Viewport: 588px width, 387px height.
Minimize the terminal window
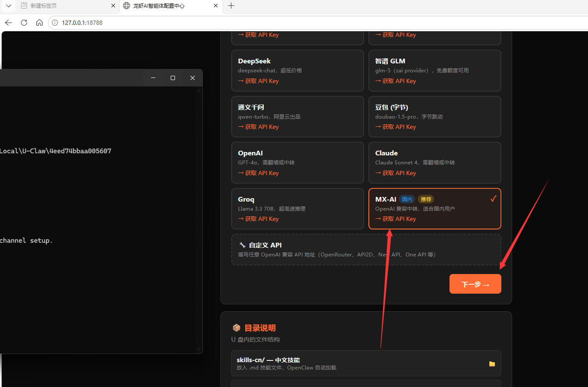point(153,78)
